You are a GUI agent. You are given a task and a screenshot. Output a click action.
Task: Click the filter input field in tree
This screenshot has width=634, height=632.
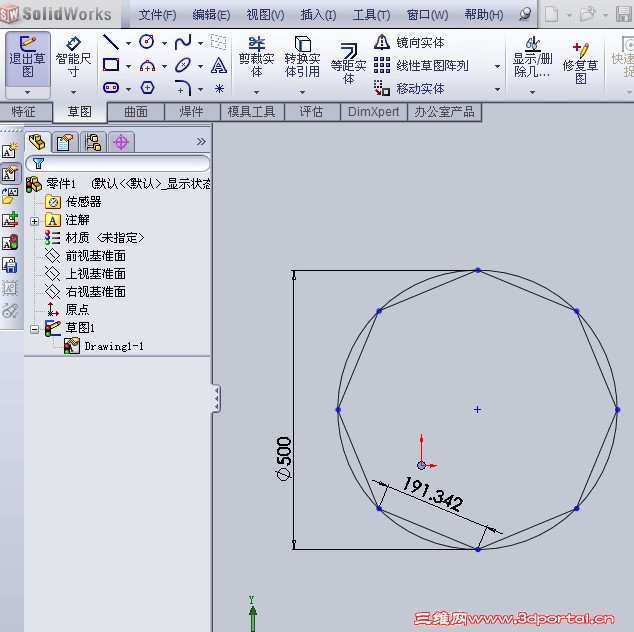point(118,163)
